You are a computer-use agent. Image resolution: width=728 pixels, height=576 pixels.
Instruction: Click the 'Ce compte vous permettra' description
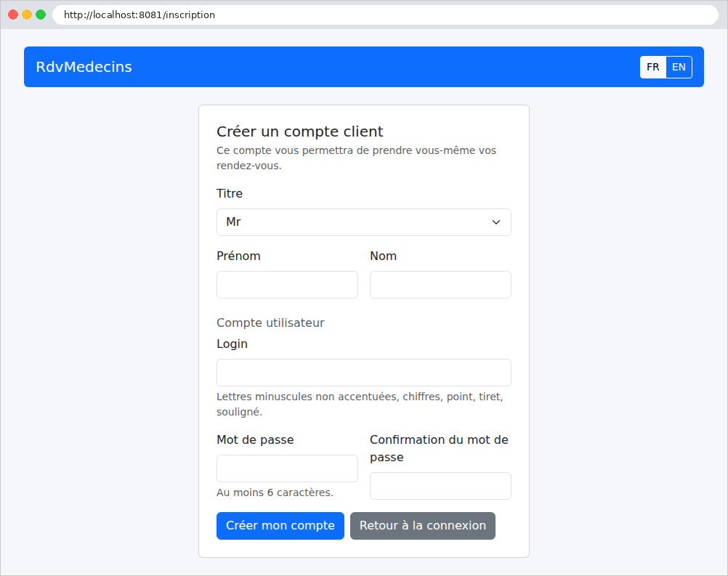356,158
